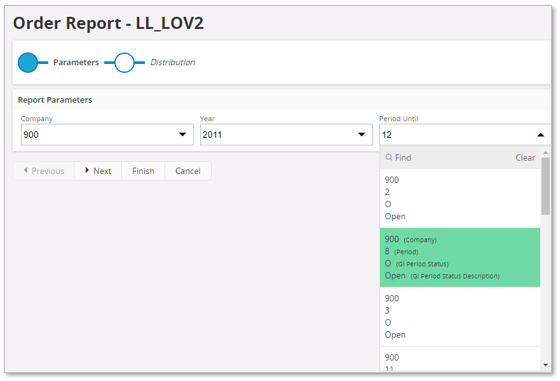The height and width of the screenshot is (381, 560).
Task: Open the Company combo box showing 900
Action: (x=107, y=135)
